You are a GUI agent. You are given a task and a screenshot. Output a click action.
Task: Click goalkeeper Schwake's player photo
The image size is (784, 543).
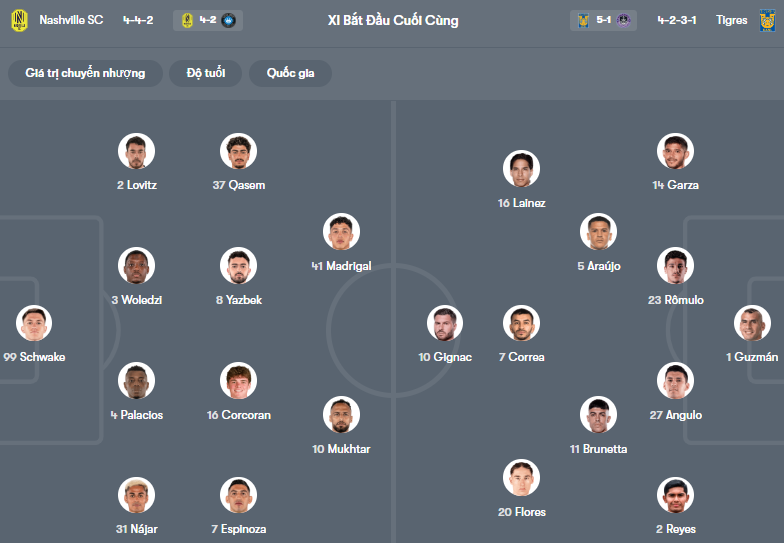pyautogui.click(x=34, y=324)
